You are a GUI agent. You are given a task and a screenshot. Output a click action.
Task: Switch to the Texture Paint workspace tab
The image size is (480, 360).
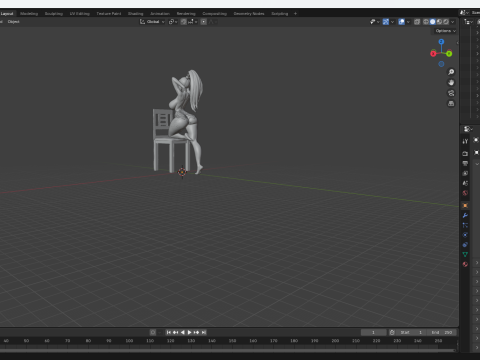pos(109,14)
